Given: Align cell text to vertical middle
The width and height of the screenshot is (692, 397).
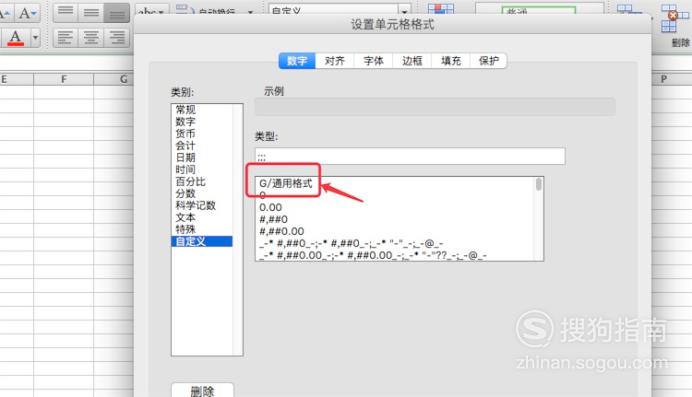Looking at the screenshot, I should coord(91,12).
